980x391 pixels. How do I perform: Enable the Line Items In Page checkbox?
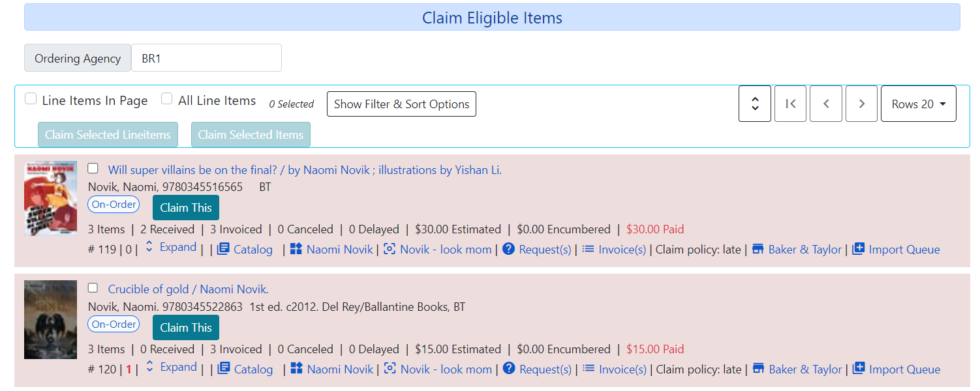pyautogui.click(x=31, y=98)
